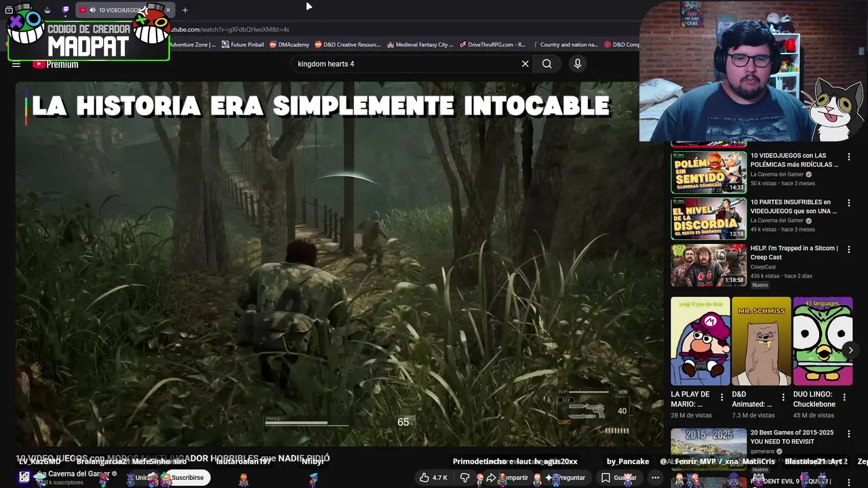Click the Nuevo badge under CreepCast video
This screenshot has width=868, height=488.
(x=759, y=285)
